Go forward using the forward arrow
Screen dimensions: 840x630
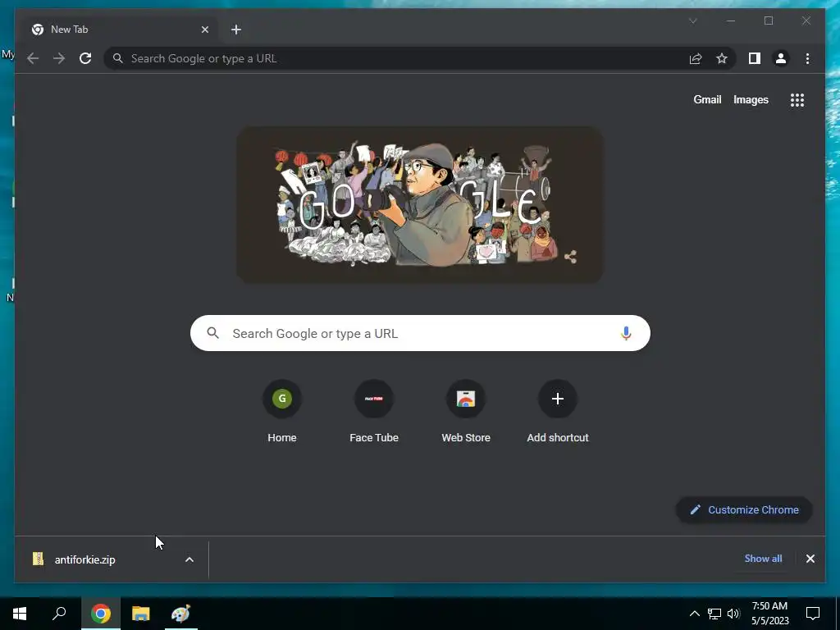click(x=59, y=58)
